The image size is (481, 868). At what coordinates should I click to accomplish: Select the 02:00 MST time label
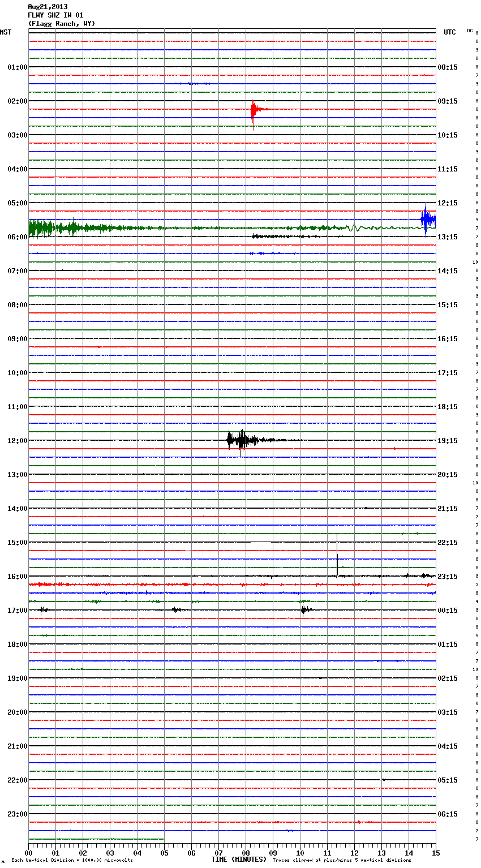[18, 101]
